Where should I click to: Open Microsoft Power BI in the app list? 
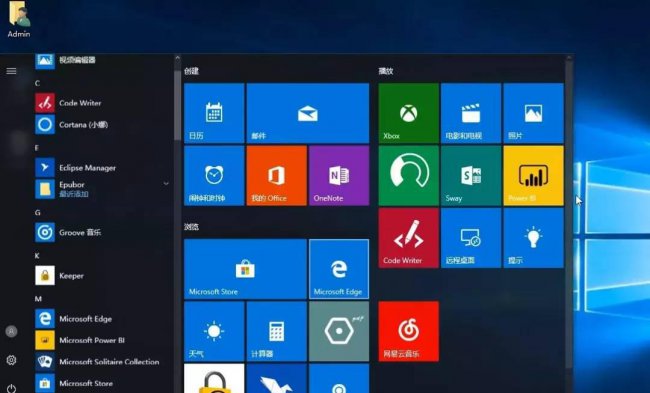pyautogui.click(x=104, y=340)
